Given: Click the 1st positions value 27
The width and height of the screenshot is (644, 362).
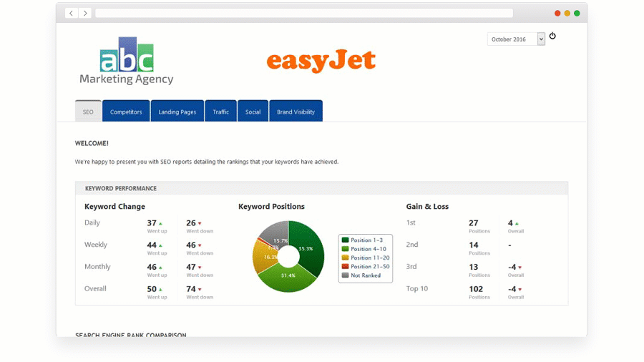Looking at the screenshot, I should pyautogui.click(x=474, y=223).
